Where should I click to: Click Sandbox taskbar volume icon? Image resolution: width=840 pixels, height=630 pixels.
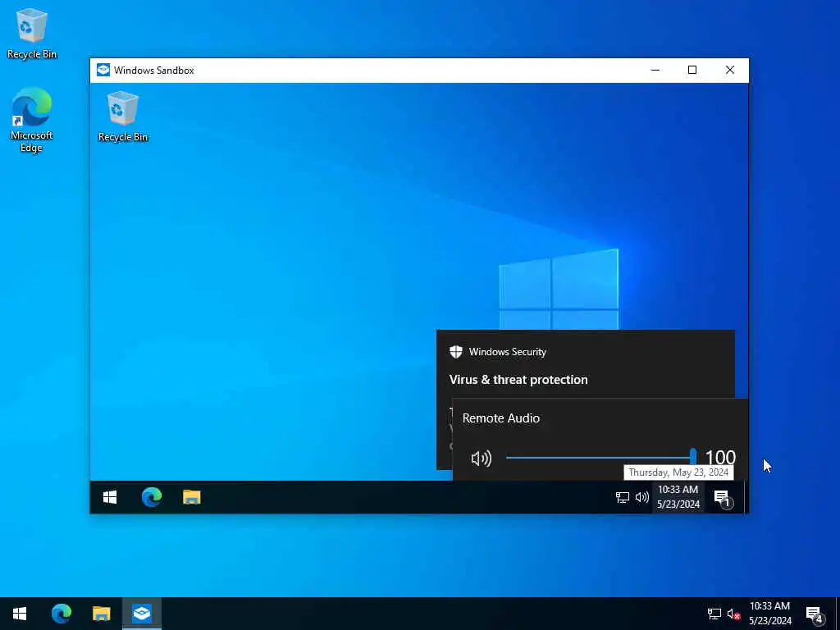[641, 498]
